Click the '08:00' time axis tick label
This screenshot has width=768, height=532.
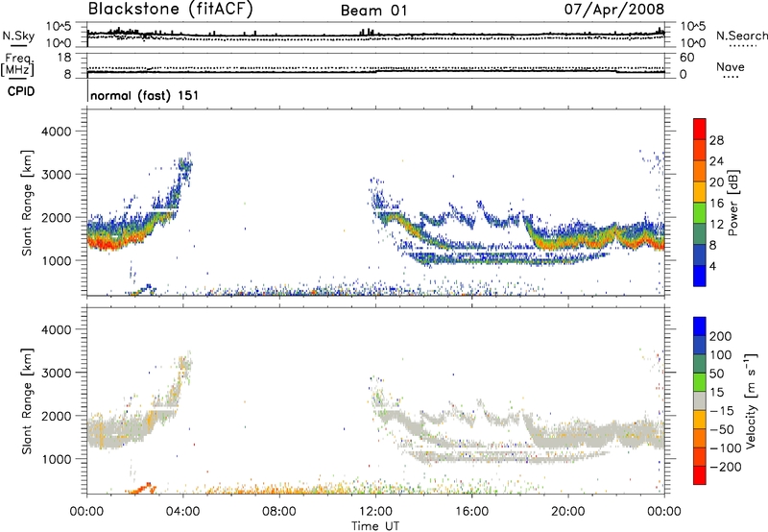279,512
